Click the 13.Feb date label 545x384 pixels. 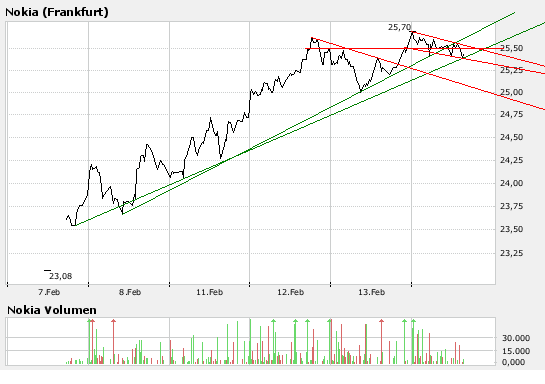372,292
